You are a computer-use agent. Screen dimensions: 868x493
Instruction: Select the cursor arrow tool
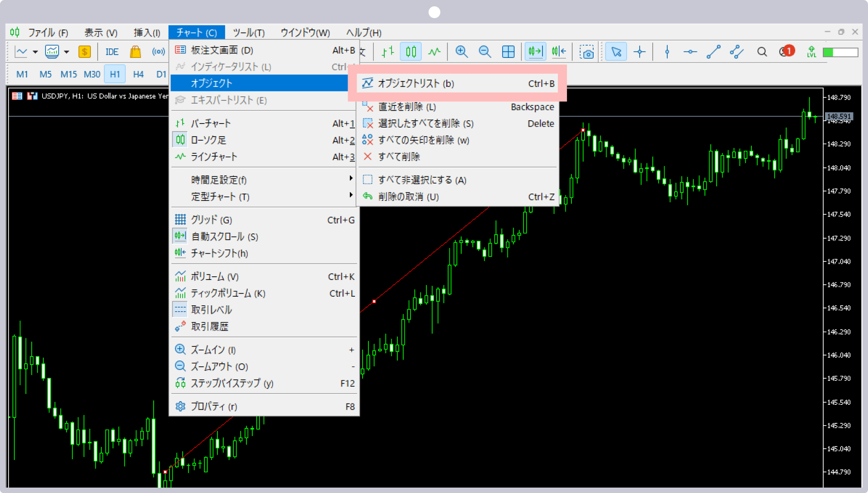tap(616, 52)
